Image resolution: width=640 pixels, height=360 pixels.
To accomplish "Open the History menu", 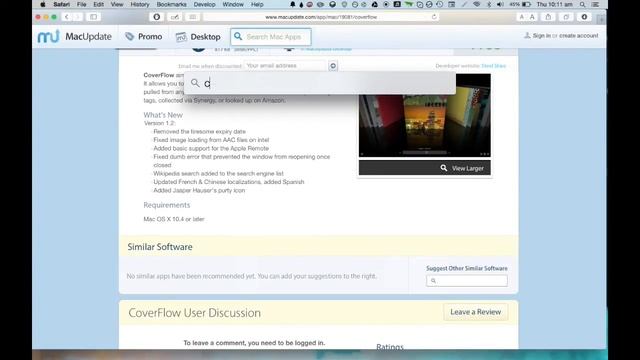I will point(140,4).
